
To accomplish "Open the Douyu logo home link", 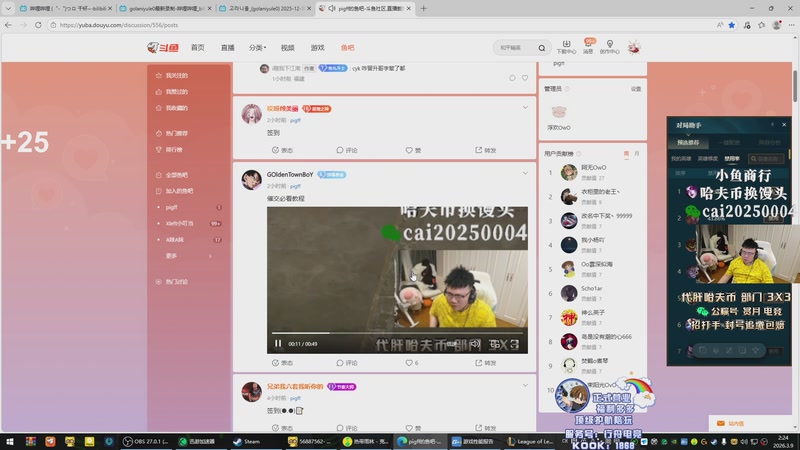I will [x=163, y=47].
